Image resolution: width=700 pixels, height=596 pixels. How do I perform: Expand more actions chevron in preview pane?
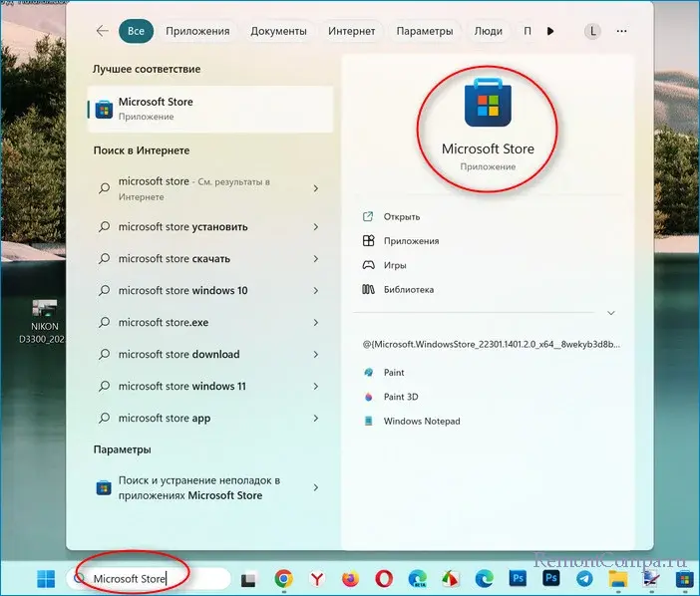611,313
